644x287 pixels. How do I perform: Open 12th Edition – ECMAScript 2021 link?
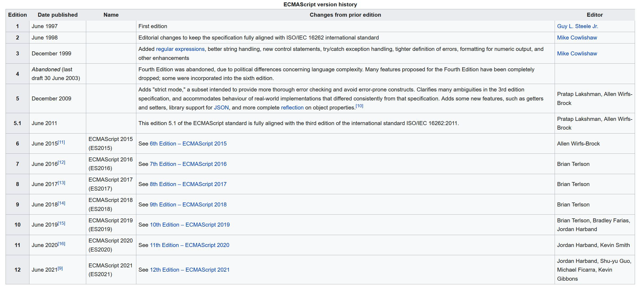(190, 270)
